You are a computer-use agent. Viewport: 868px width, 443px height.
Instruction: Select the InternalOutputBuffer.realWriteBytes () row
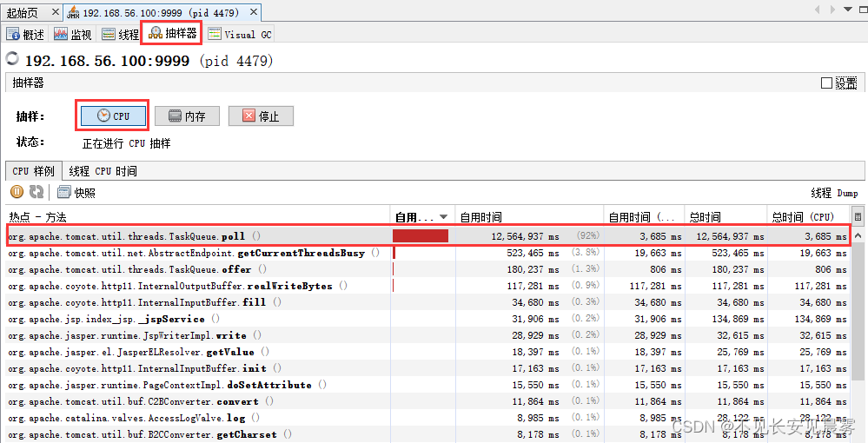click(427, 286)
